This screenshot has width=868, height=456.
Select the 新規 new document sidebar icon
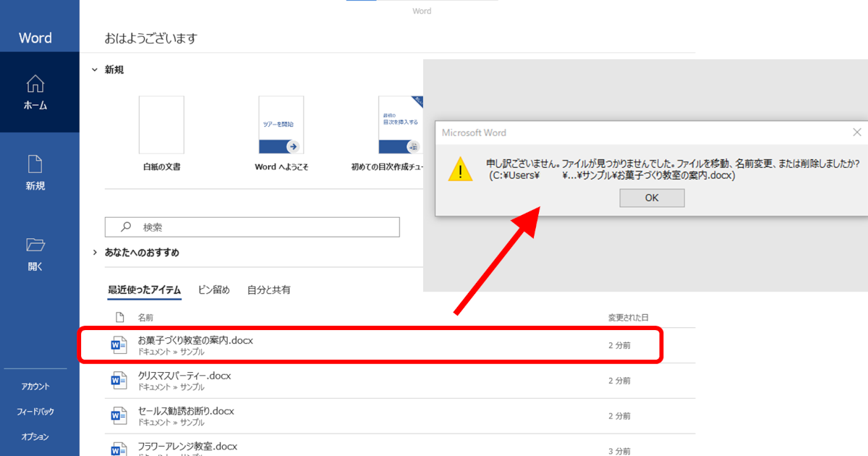(x=35, y=164)
